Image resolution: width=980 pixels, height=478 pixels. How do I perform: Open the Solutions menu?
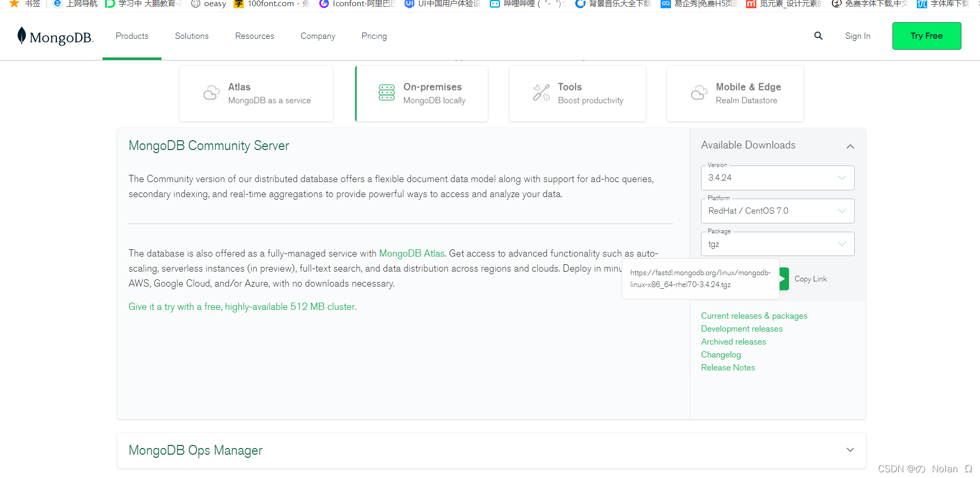(192, 36)
